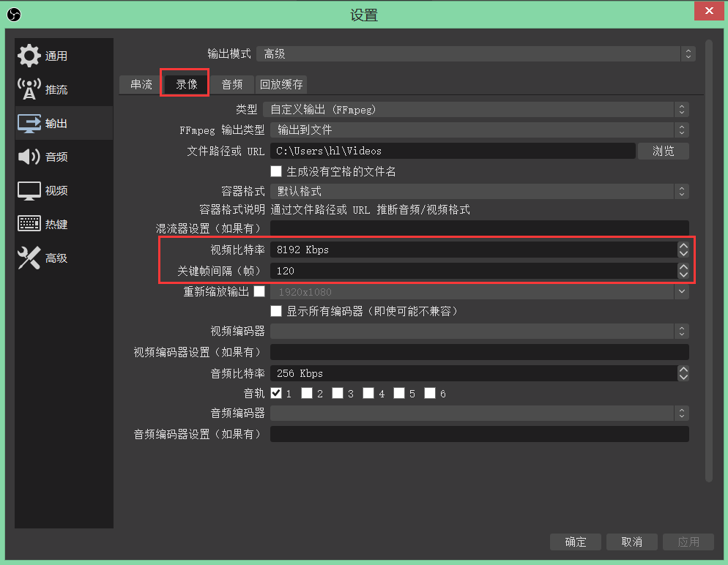Select the 视频 video monitor icon
728x565 pixels.
pyautogui.click(x=29, y=190)
